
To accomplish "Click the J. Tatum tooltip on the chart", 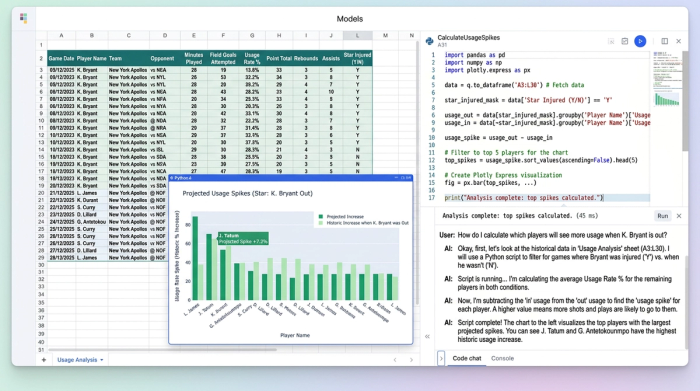I will [243, 238].
